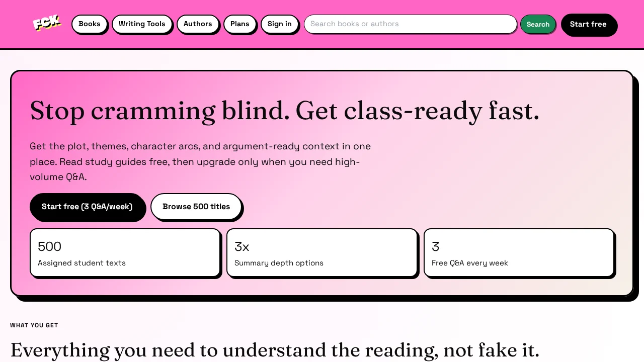Click the 3 Free Q&A every week card

tap(519, 252)
